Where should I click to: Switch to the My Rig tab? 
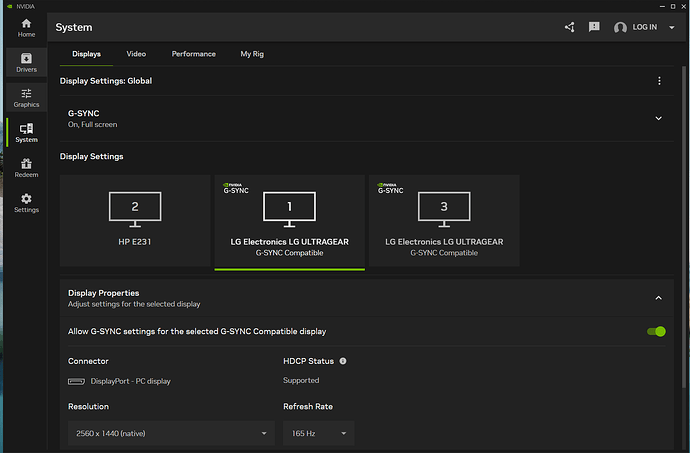(x=252, y=54)
